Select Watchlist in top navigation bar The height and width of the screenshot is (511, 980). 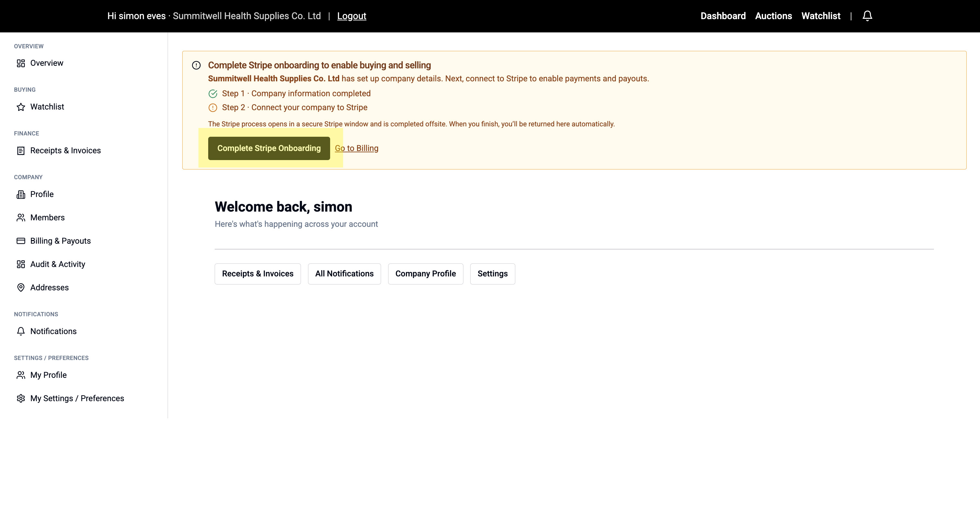click(820, 16)
